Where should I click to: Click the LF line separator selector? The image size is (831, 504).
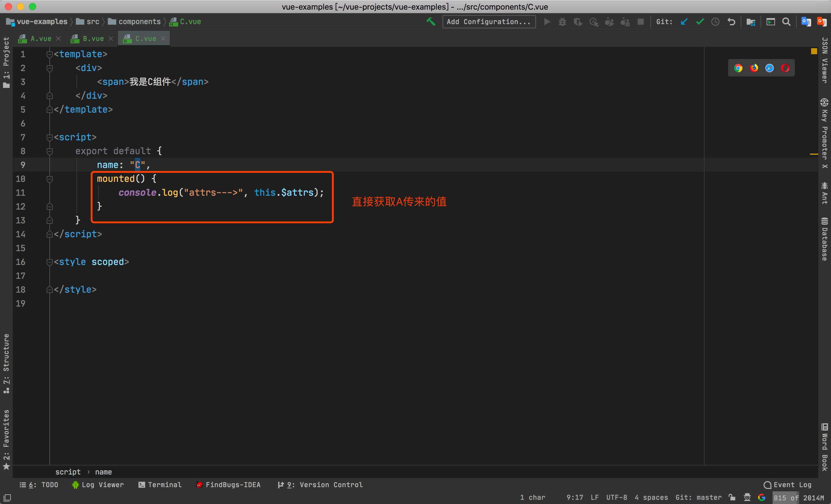coord(595,497)
